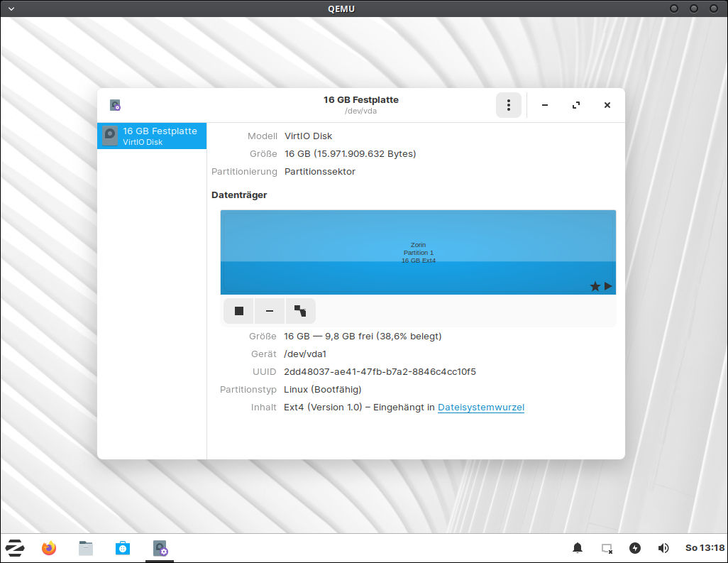Open the drive menu with three dots
The width and height of the screenshot is (728, 563).
[x=509, y=104]
